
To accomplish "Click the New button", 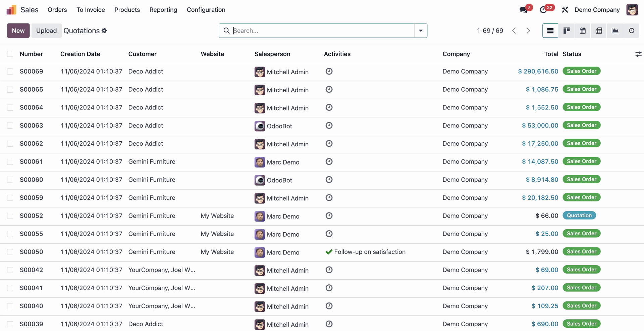I will coord(18,31).
